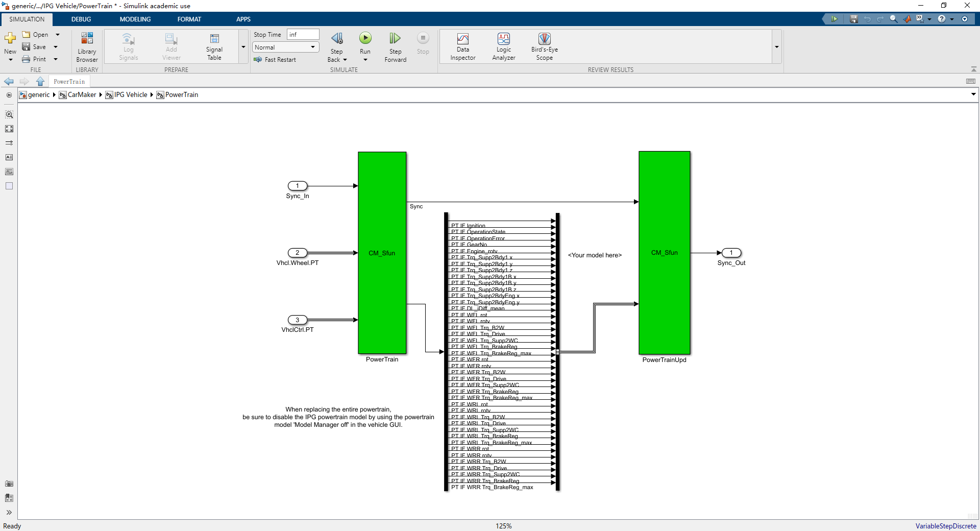The height and width of the screenshot is (531, 980).
Task: Click the Open button
Action: click(36, 35)
